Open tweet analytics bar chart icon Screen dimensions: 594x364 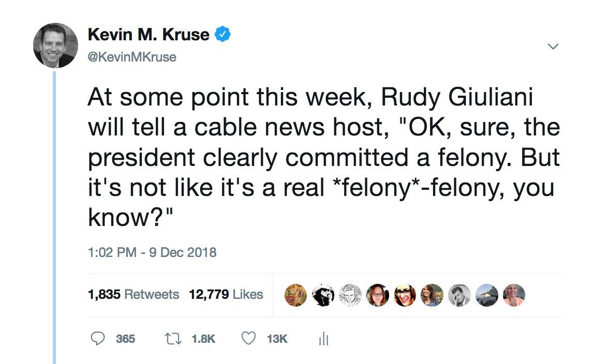click(x=324, y=339)
